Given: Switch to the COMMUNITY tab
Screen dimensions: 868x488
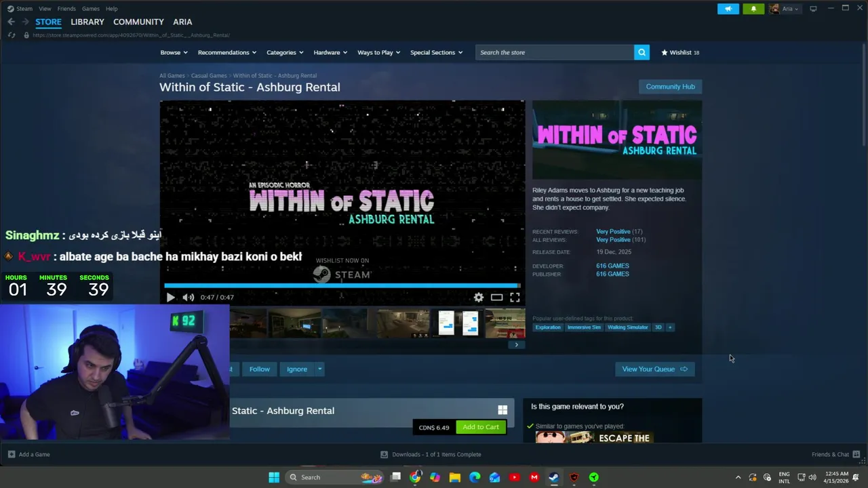Looking at the screenshot, I should [138, 22].
